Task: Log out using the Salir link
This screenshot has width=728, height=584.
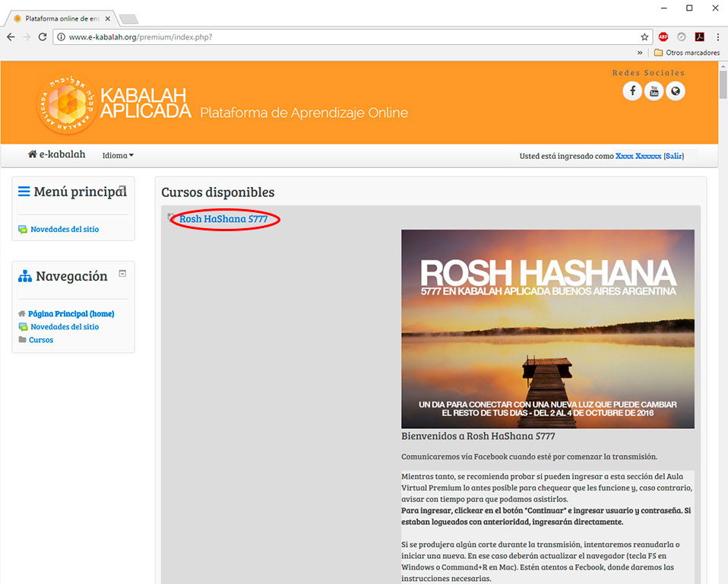Action: [x=674, y=156]
